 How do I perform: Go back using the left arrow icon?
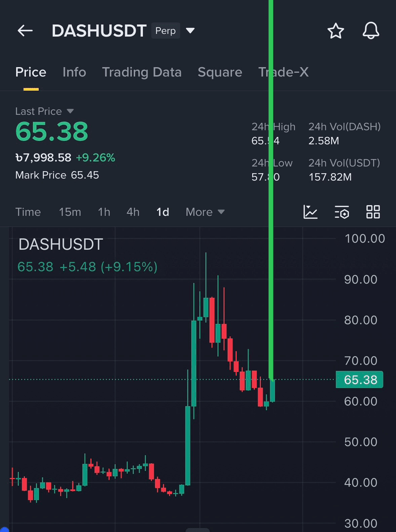tap(25, 31)
